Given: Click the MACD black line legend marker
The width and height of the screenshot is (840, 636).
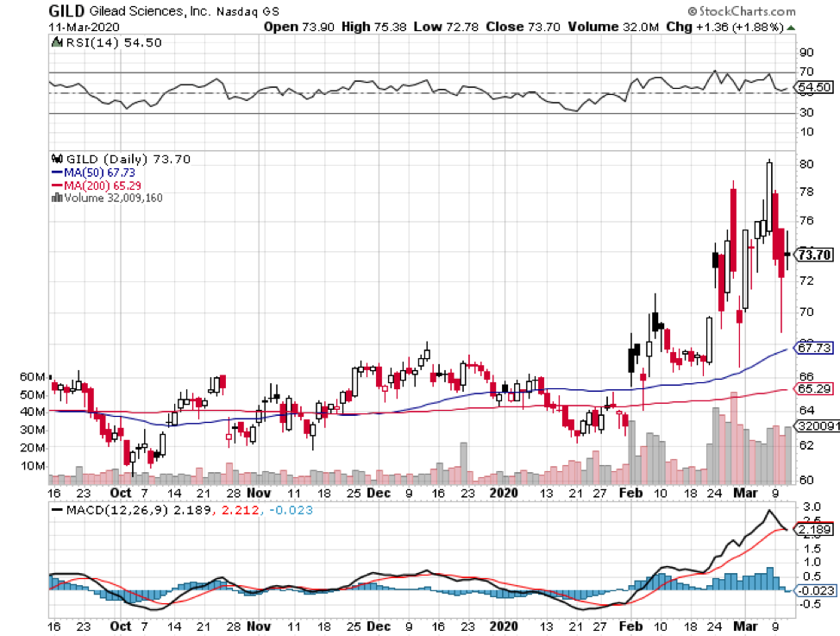Looking at the screenshot, I should point(60,511).
